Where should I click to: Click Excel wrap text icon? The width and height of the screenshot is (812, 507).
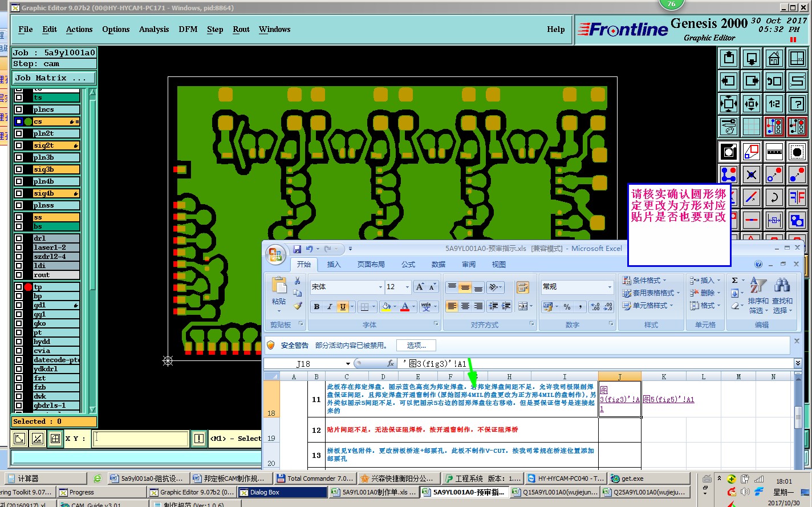[522, 287]
